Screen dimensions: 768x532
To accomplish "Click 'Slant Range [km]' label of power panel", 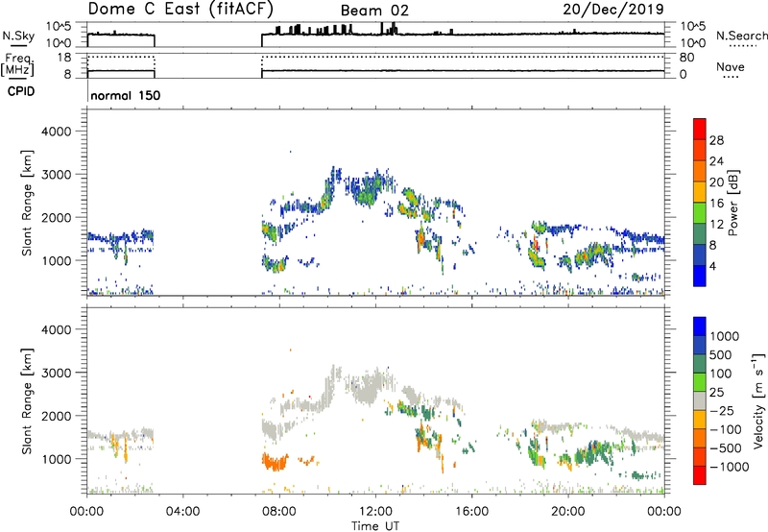I will [x=27, y=203].
